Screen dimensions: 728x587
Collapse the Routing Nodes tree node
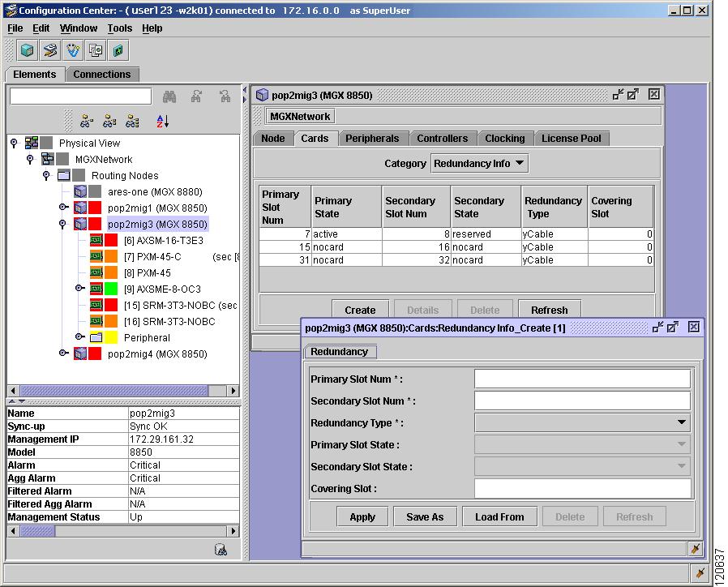click(46, 176)
